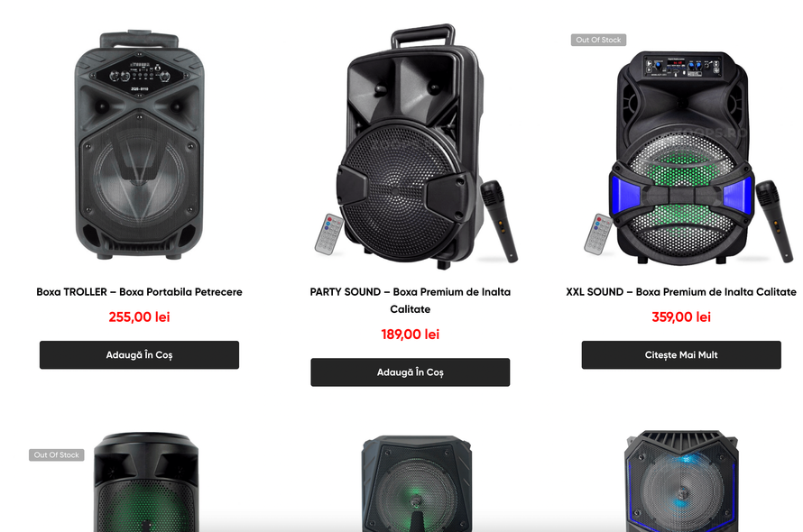The width and height of the screenshot is (803, 532).
Task: Add PARTY SOUND speaker to cart
Action: pyautogui.click(x=411, y=372)
